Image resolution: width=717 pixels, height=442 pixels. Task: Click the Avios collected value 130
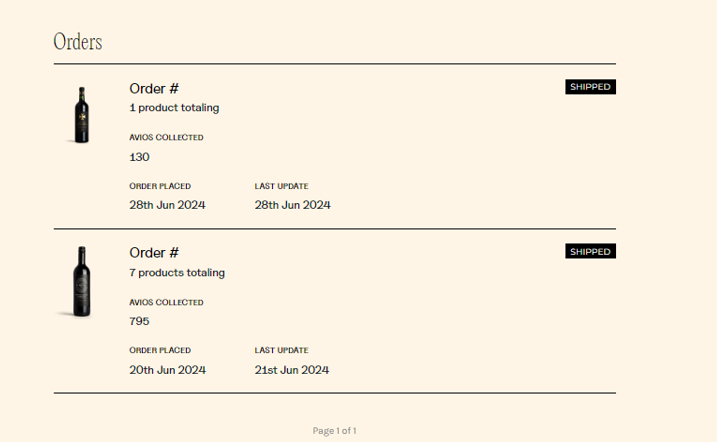click(139, 157)
